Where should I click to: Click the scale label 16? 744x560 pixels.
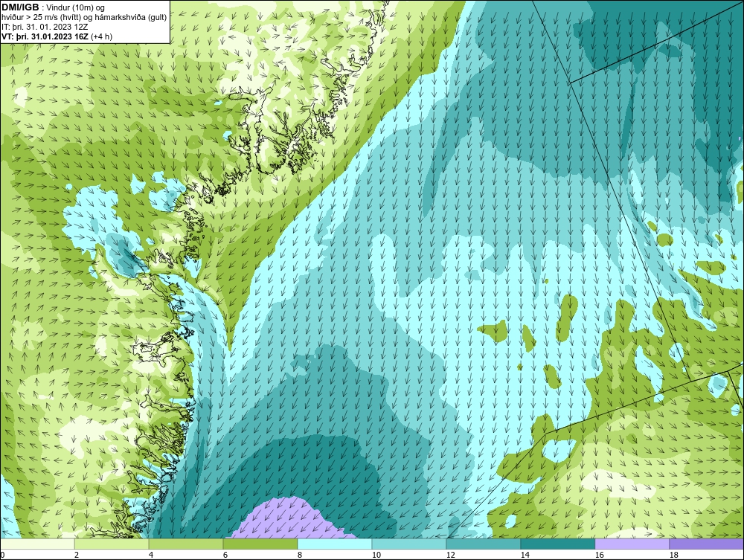(x=599, y=555)
